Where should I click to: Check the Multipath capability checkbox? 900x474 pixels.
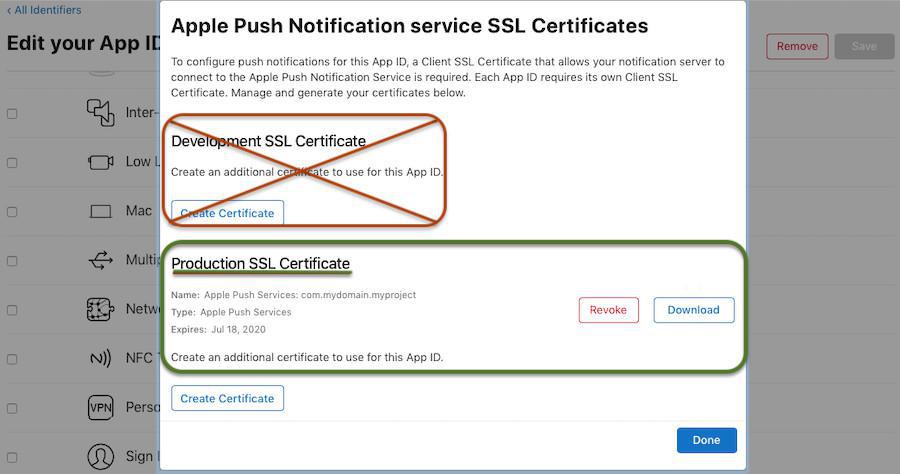click(12, 261)
